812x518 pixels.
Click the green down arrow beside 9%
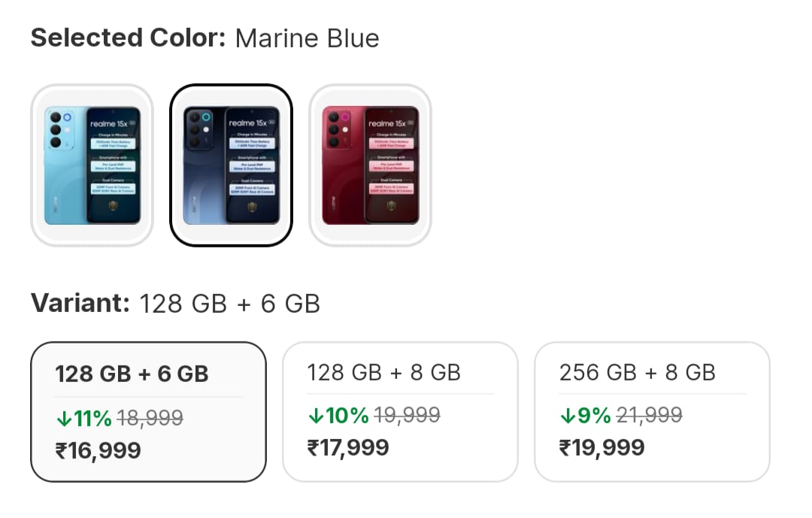[x=567, y=415]
